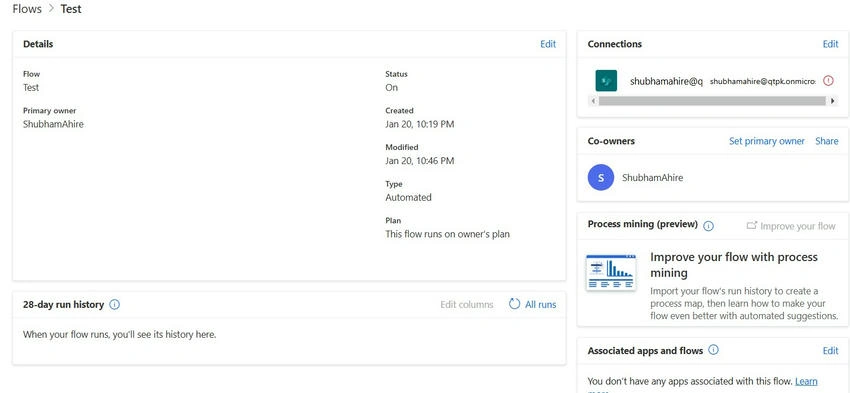Click the plan text 'This flow runs on owner's plan'
The image size is (850, 393).
coord(448,234)
